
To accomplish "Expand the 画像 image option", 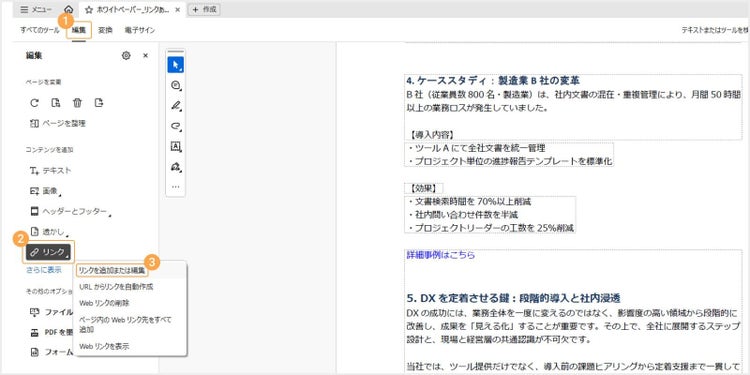I will [46, 191].
